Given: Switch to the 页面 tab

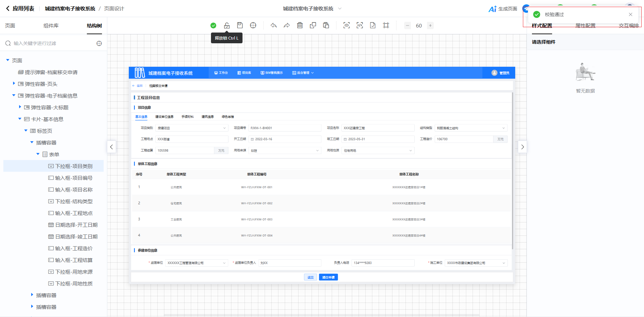Looking at the screenshot, I should 10,26.
